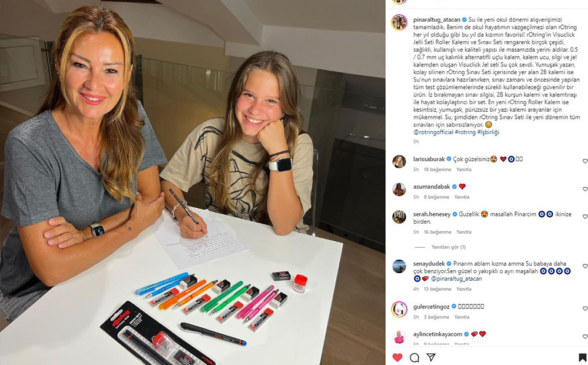Like asumandabak's comment with the heart
Image resolution: width=588 pixels, height=365 pixels.
click(585, 189)
